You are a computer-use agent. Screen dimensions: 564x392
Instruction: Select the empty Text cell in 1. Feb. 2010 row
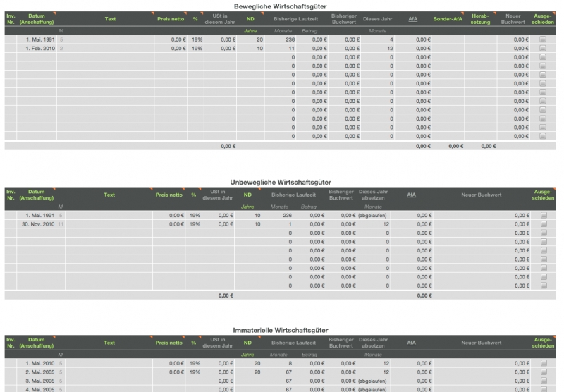click(x=109, y=49)
